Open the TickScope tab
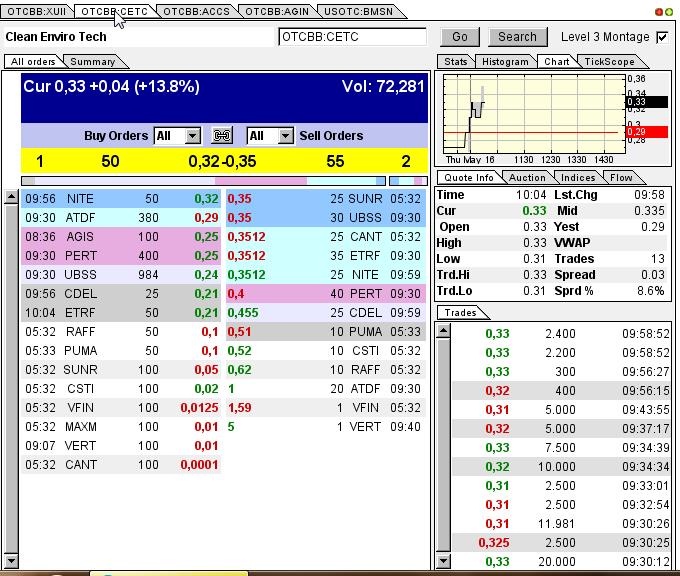The width and height of the screenshot is (680, 576). 609,62
